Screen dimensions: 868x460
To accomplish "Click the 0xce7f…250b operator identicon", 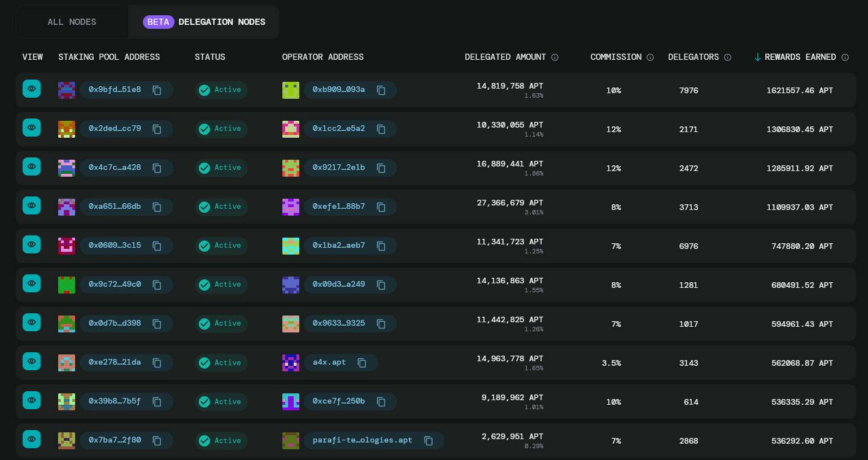I will click(x=291, y=402).
